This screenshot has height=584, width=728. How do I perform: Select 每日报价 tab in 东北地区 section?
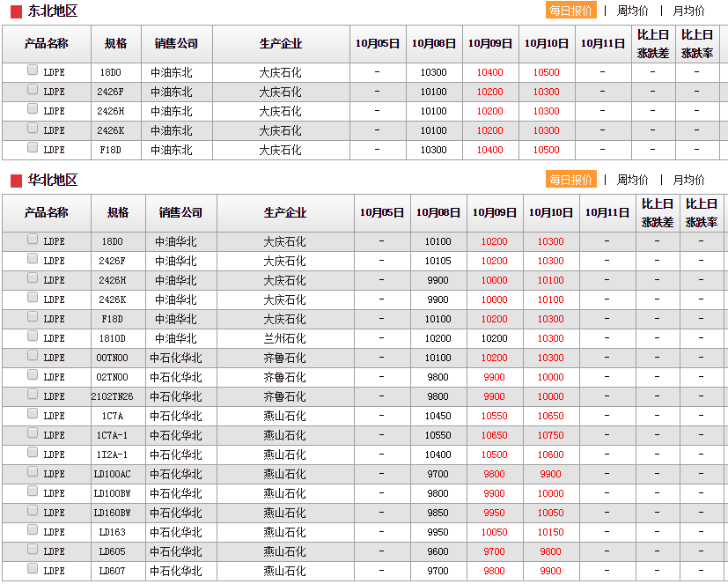tap(570, 11)
